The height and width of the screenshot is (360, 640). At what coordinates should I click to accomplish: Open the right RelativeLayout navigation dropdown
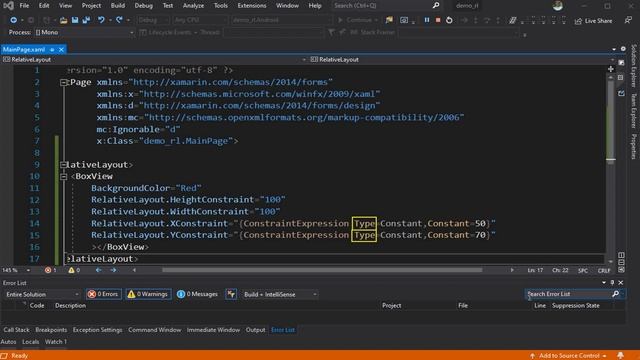click(462, 60)
